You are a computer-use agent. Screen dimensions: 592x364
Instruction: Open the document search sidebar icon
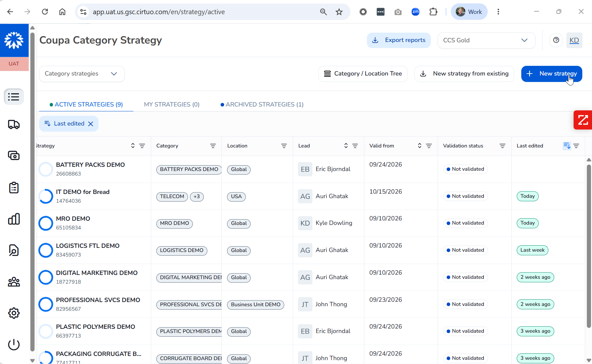[14, 250]
